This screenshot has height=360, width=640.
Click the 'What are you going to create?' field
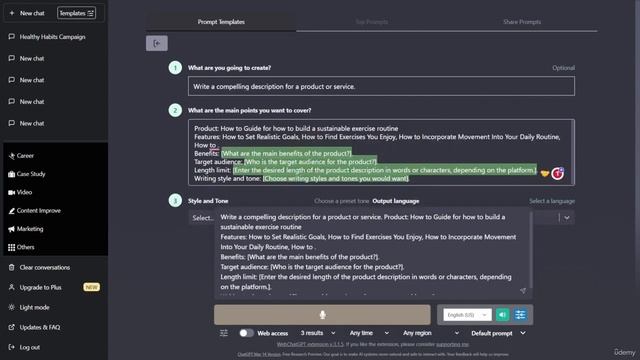[x=381, y=87]
